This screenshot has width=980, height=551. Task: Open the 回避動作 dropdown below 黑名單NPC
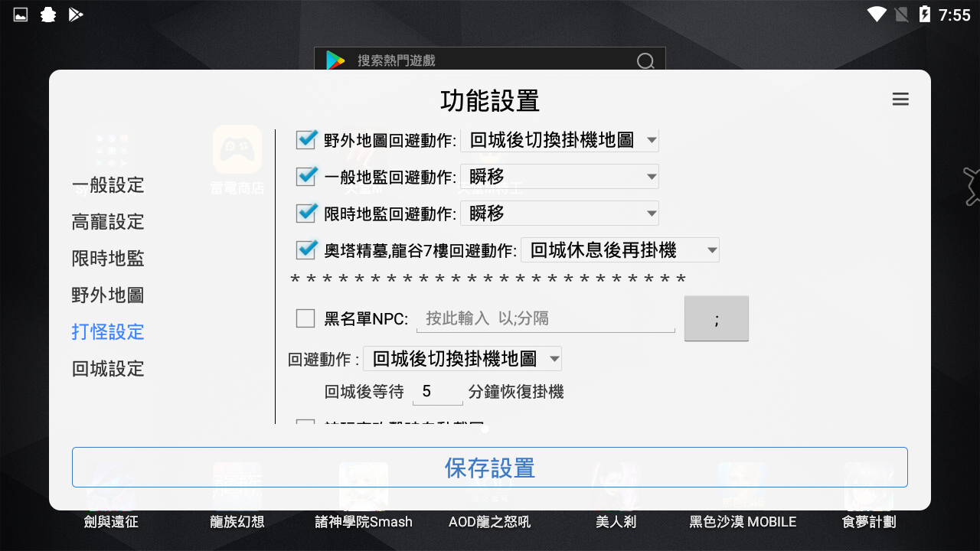pos(462,358)
